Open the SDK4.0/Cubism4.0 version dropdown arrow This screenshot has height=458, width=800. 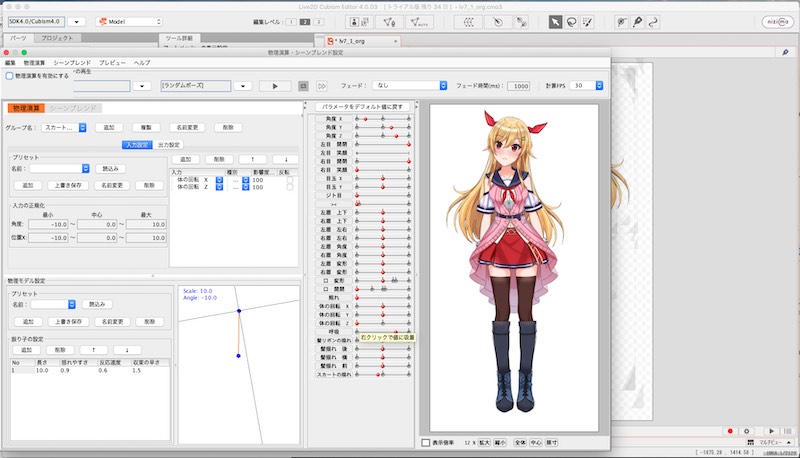[77, 22]
